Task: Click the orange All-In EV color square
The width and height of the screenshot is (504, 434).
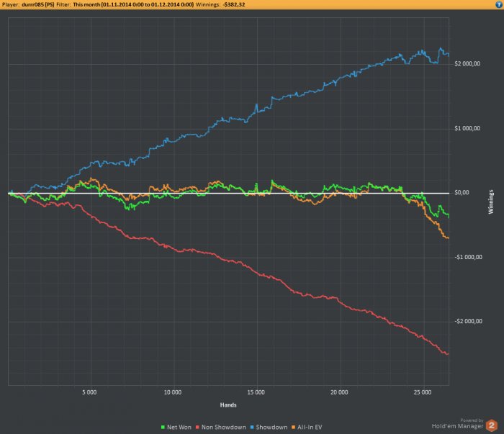Action: [293, 428]
